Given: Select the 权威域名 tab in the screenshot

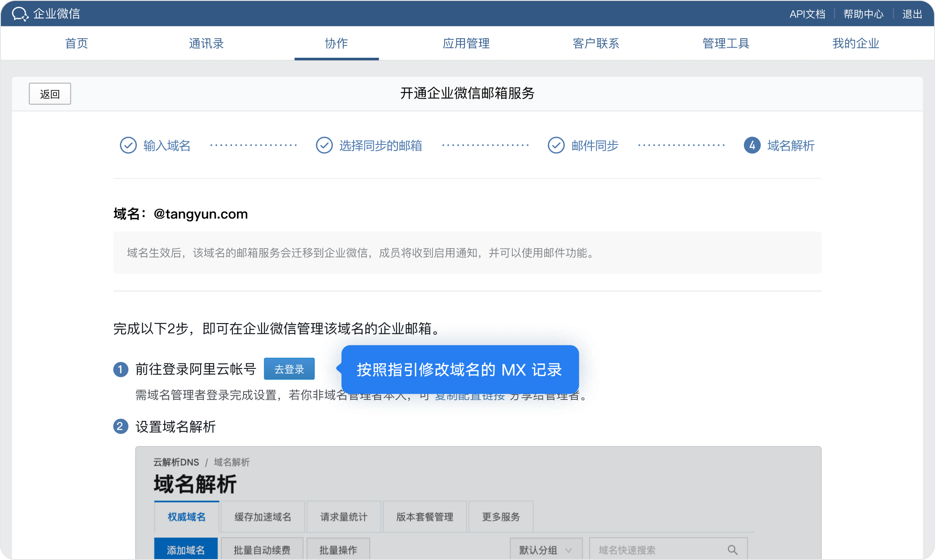Looking at the screenshot, I should 187,517.
